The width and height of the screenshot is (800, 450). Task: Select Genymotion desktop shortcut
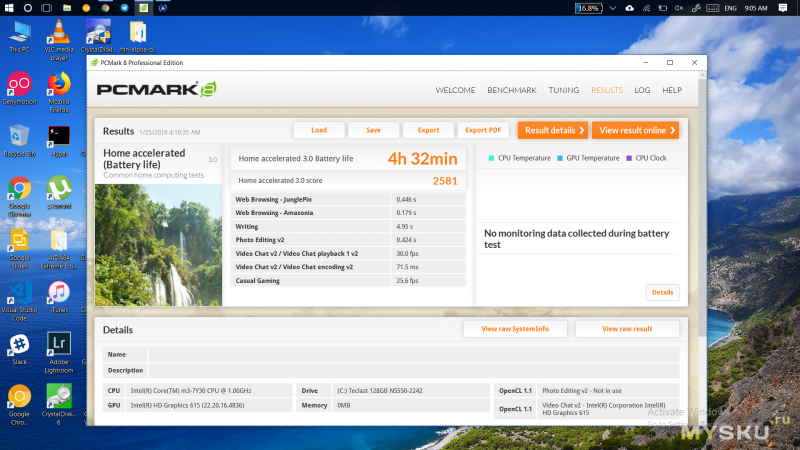click(19, 89)
